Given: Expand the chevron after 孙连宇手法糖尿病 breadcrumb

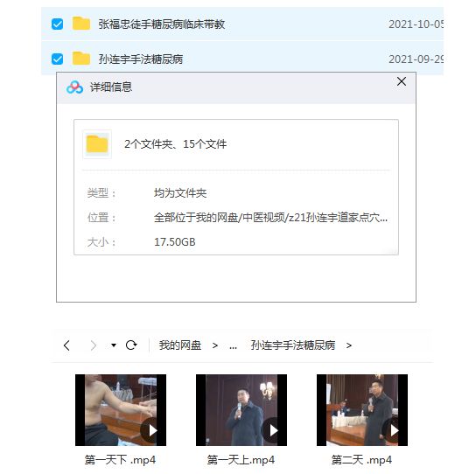Looking at the screenshot, I should coord(349,345).
